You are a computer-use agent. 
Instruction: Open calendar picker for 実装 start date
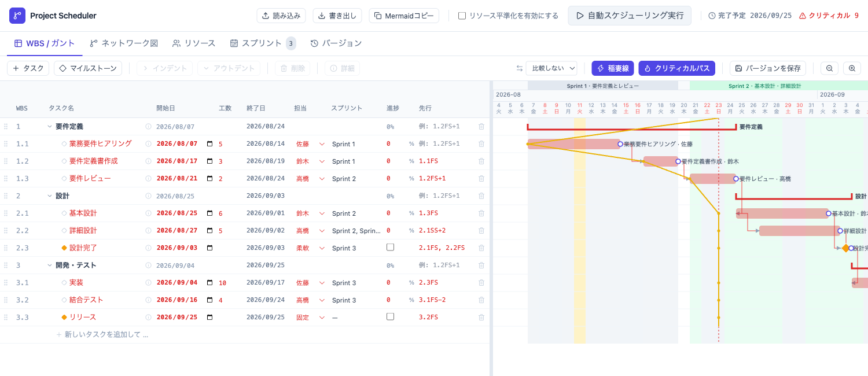pyautogui.click(x=209, y=282)
